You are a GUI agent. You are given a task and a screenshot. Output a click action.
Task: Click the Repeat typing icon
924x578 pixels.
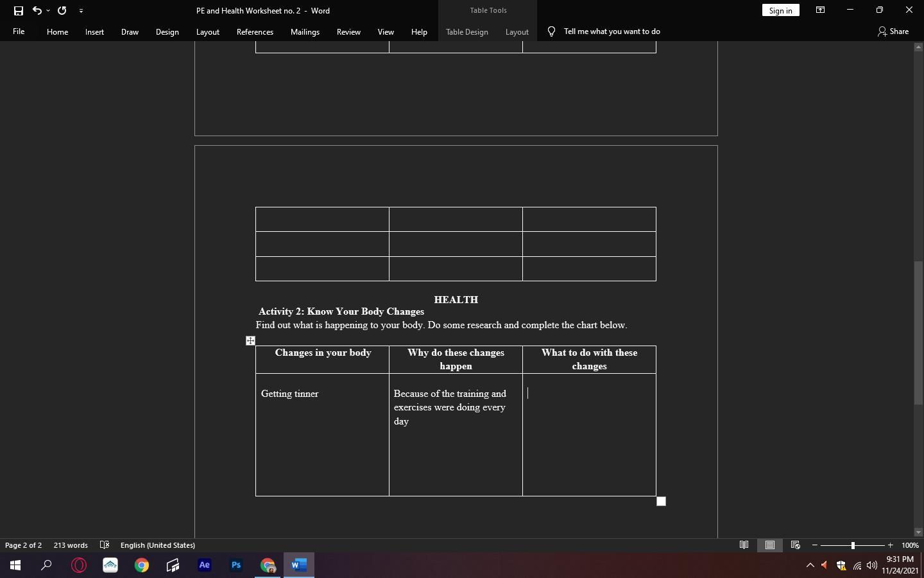(62, 10)
